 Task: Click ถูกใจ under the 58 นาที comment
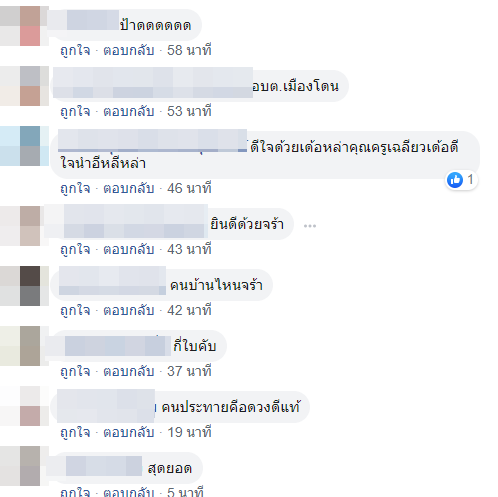[x=75, y=50]
